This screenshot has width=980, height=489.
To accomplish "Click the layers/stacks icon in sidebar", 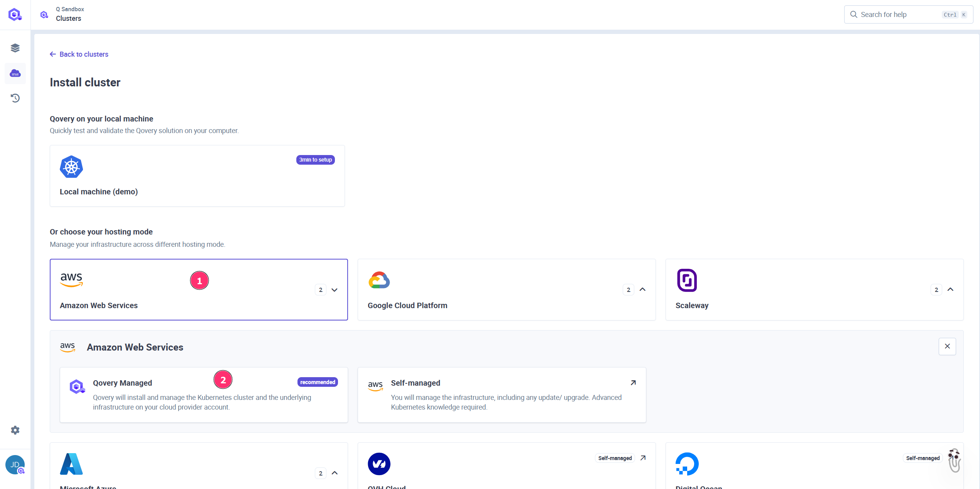I will 15,48.
